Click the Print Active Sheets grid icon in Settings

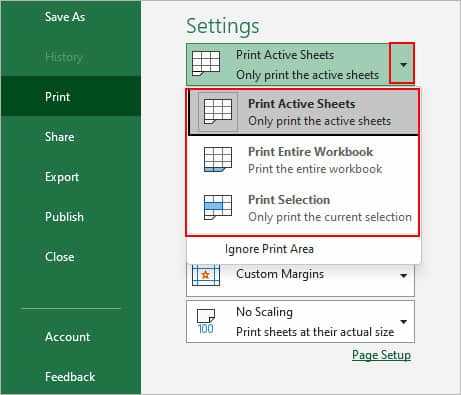click(206, 63)
